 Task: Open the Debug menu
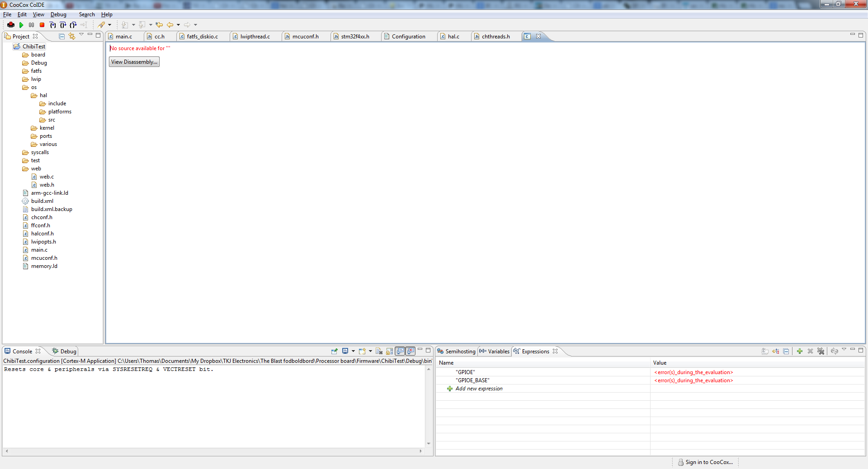58,14
